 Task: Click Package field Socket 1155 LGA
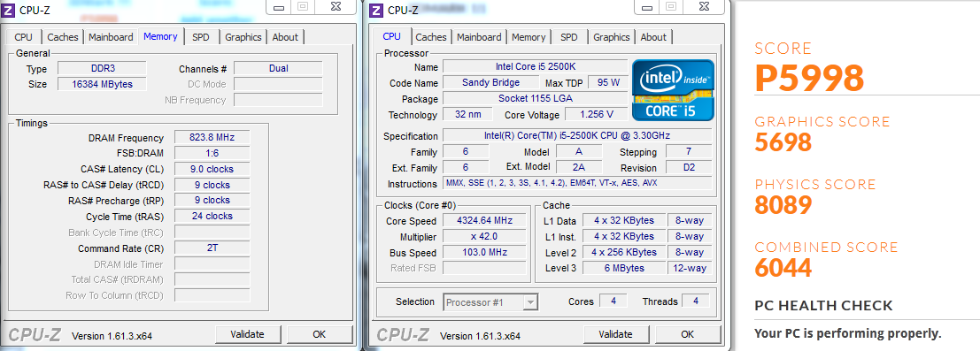pyautogui.click(x=535, y=99)
